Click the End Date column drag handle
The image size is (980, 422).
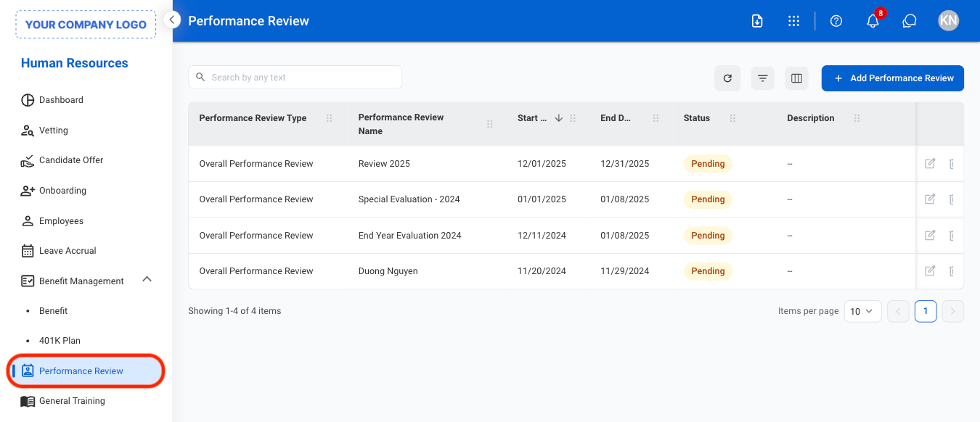[x=656, y=118]
